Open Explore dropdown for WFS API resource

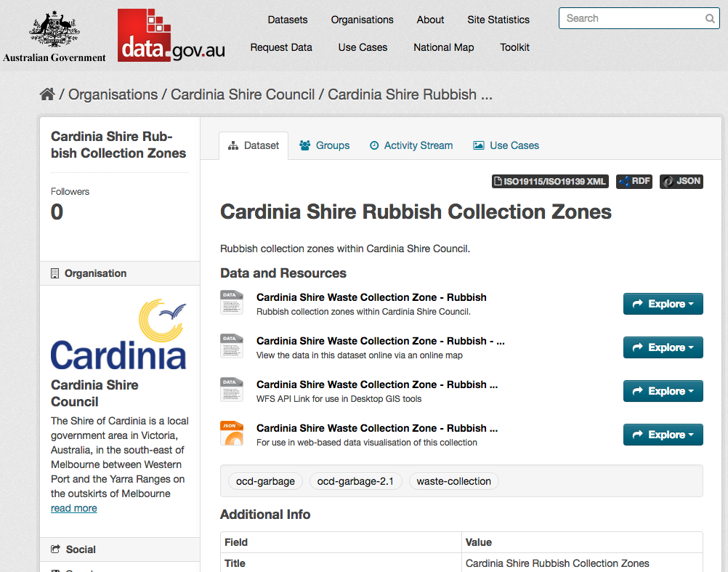click(663, 391)
